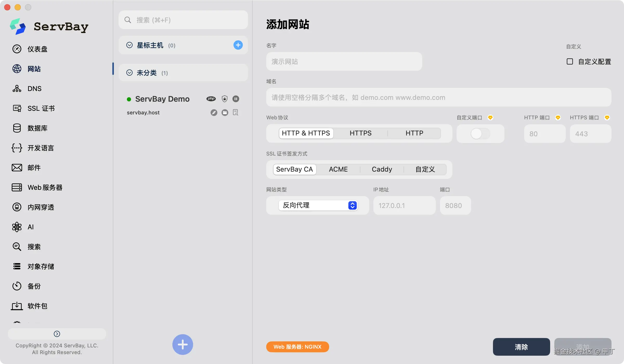Open the 仪表盘 (Dashboard) section
The image size is (624, 364).
pos(37,49)
